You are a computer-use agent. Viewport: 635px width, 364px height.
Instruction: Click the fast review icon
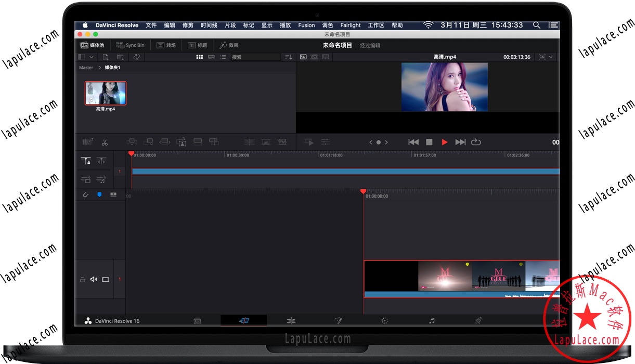[309, 142]
